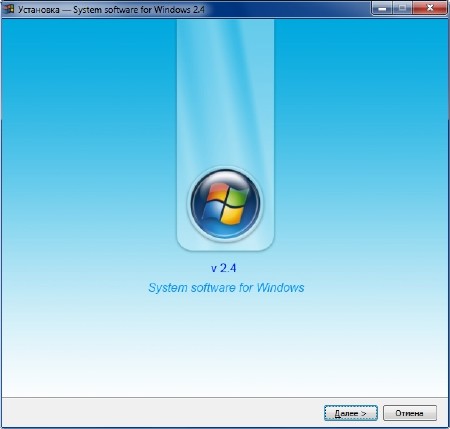Click the Windows orb logo

[226, 203]
